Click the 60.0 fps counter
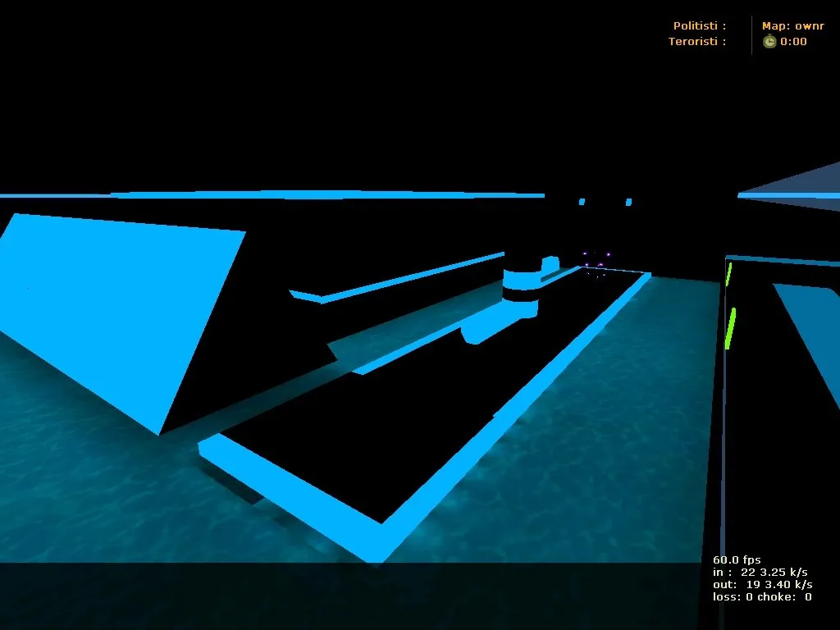This screenshot has width=840, height=630. coord(737,560)
